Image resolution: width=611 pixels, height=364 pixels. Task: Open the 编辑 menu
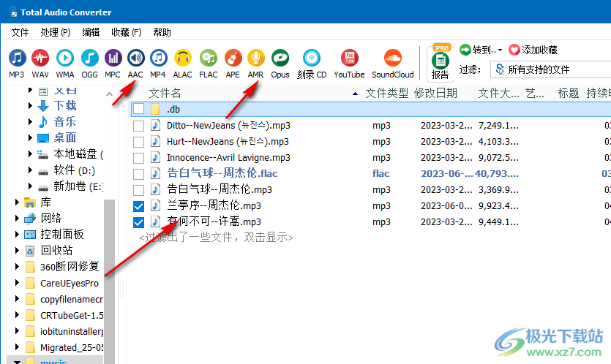91,32
